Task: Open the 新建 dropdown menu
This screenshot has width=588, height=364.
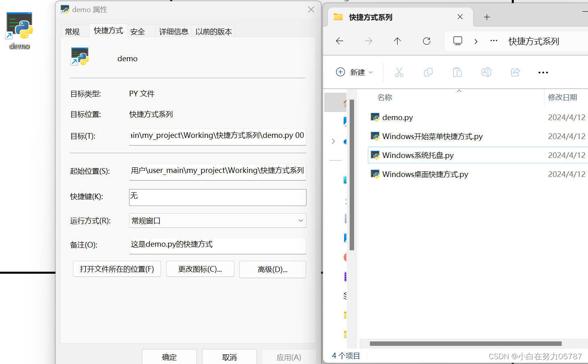Action: point(354,72)
